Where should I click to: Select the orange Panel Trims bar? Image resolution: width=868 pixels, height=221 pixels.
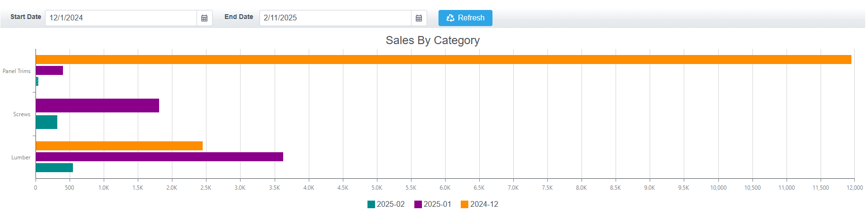tap(443, 60)
